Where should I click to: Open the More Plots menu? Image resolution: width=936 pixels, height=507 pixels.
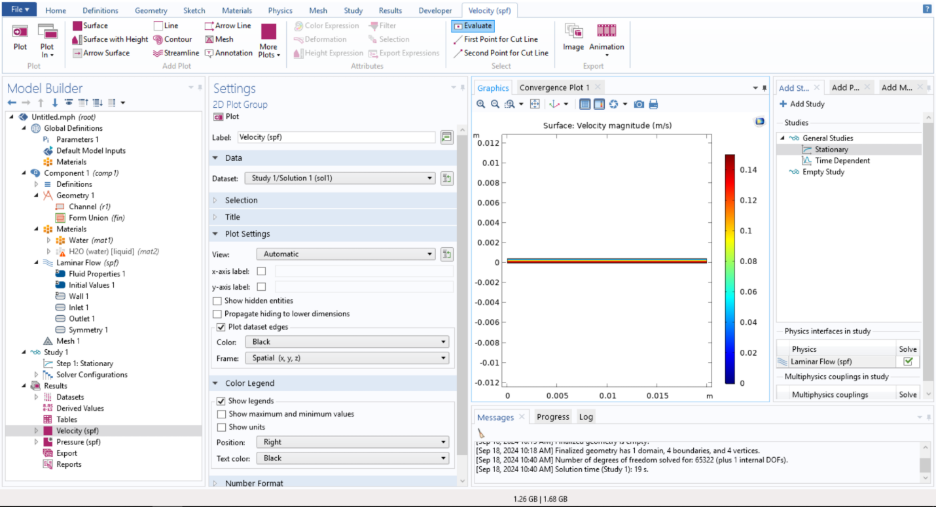click(269, 41)
